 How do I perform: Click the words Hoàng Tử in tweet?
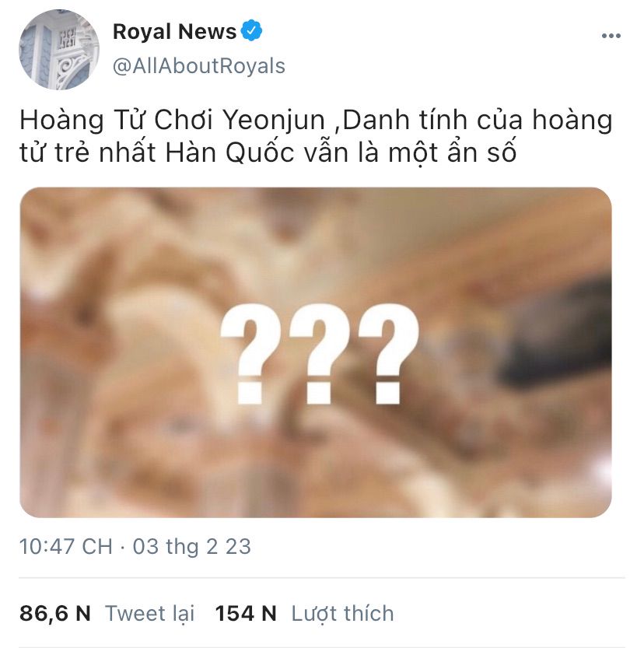(x=82, y=120)
